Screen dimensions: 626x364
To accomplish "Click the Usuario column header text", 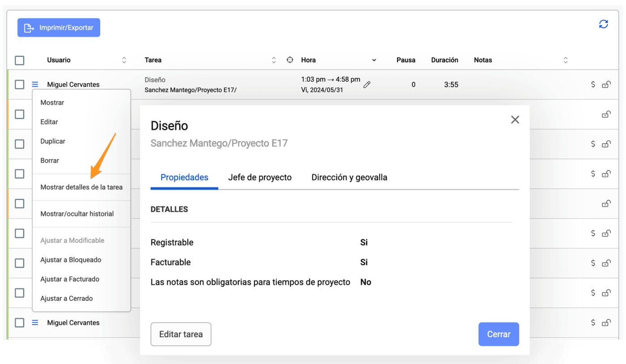I will coord(59,60).
